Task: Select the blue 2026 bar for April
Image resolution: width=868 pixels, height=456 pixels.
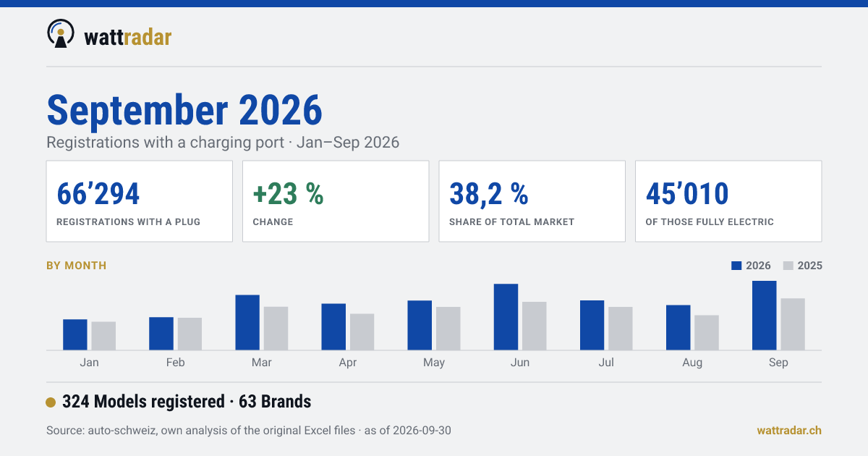Action: tap(333, 326)
